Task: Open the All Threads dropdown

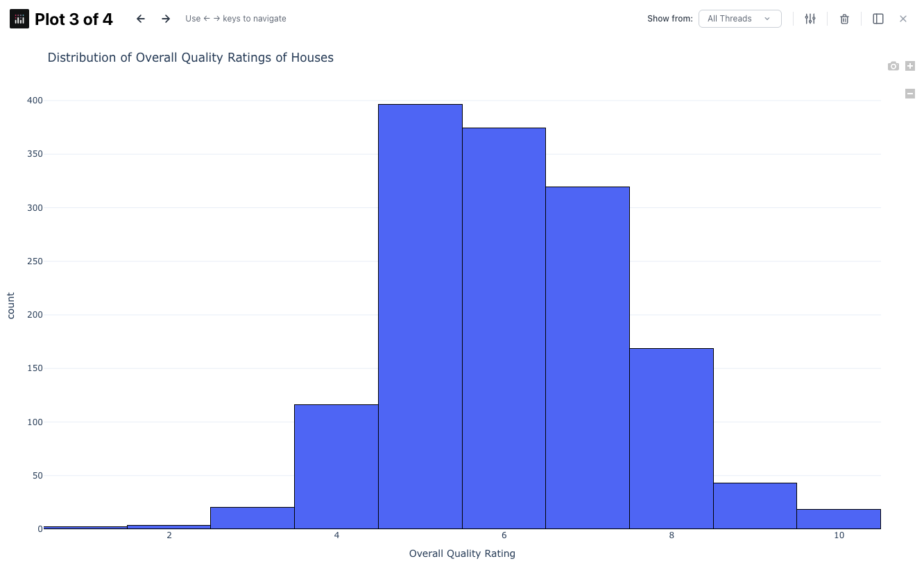Action: click(739, 18)
